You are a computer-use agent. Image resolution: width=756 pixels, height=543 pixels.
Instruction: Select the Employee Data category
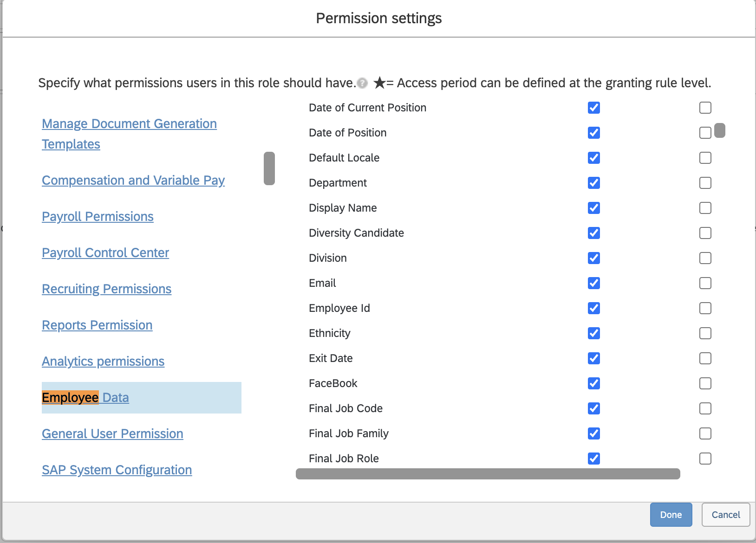pos(85,398)
